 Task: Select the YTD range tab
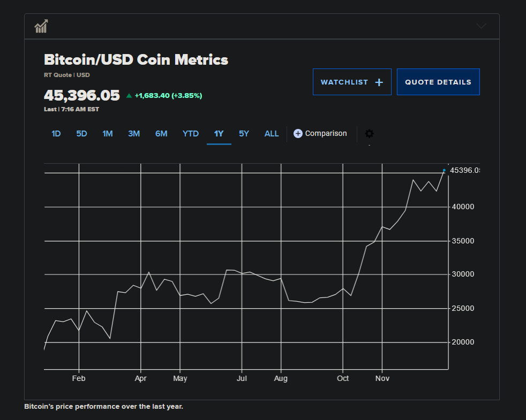[x=191, y=134]
